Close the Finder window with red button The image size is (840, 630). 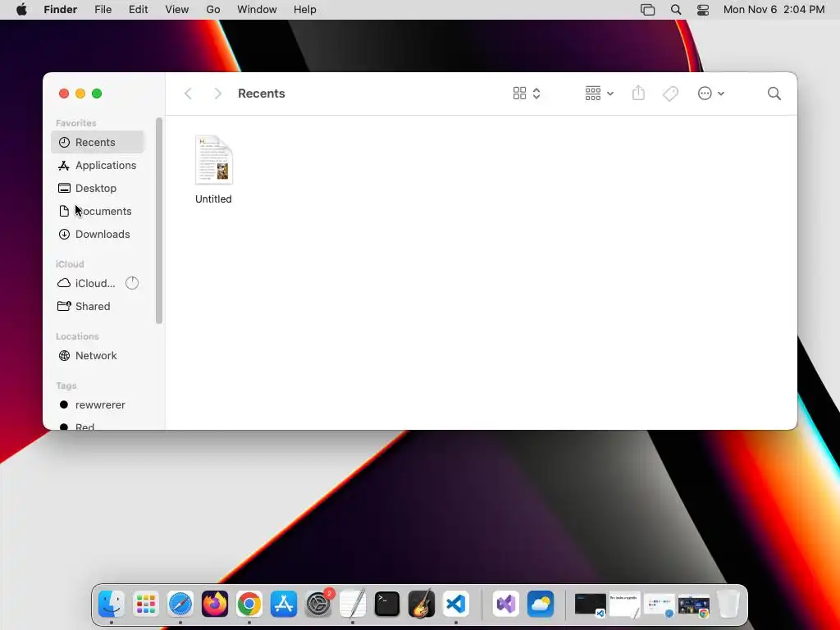64,94
